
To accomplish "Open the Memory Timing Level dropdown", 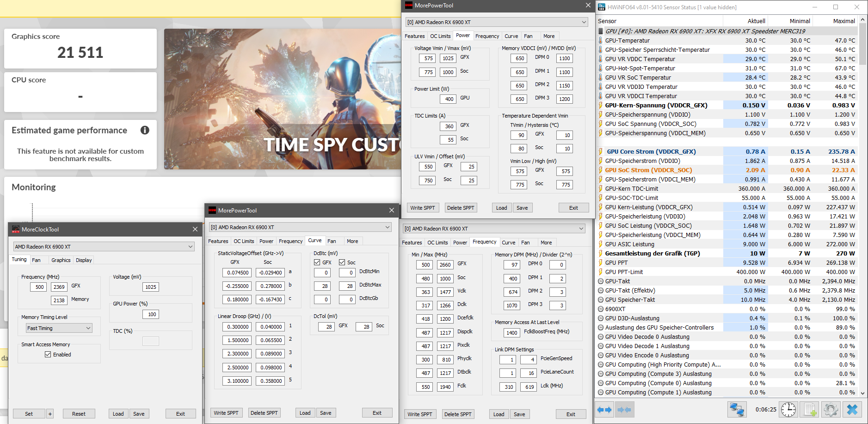I will click(x=59, y=328).
